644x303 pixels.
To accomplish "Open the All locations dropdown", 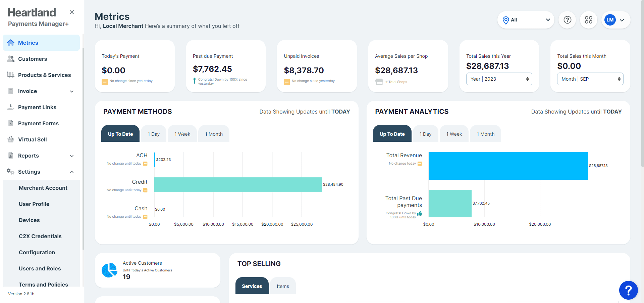I will point(526,20).
